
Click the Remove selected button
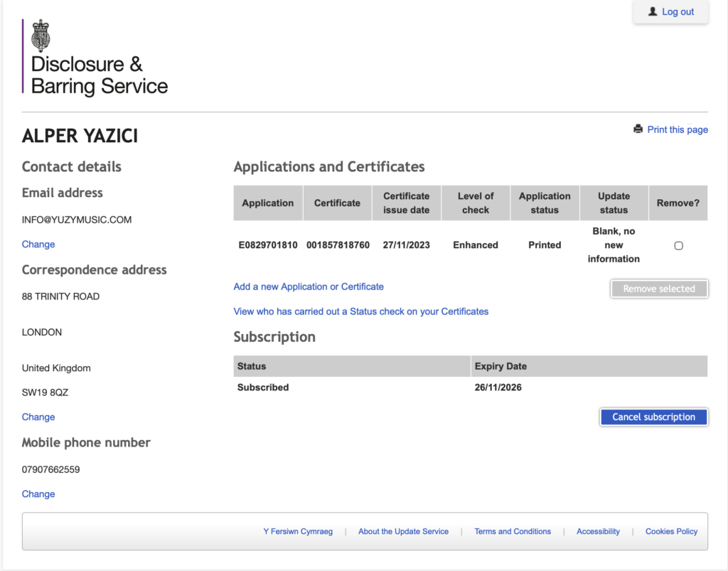pos(659,289)
